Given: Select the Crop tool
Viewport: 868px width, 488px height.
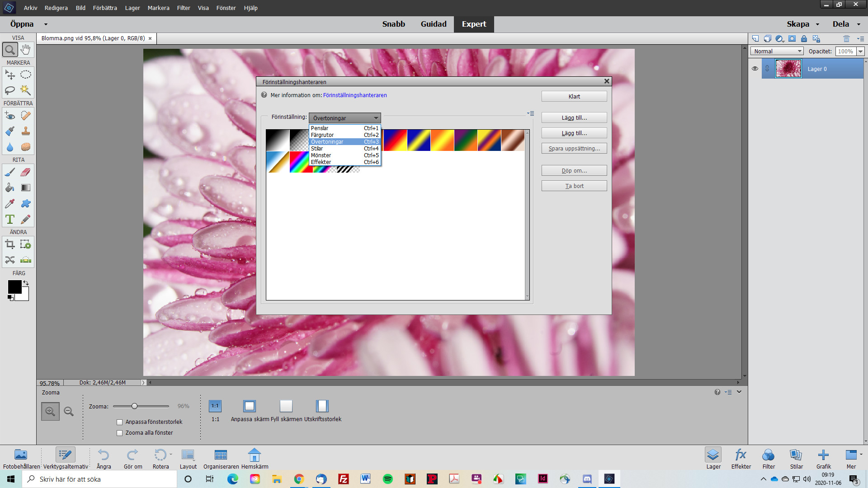Looking at the screenshot, I should [x=10, y=244].
